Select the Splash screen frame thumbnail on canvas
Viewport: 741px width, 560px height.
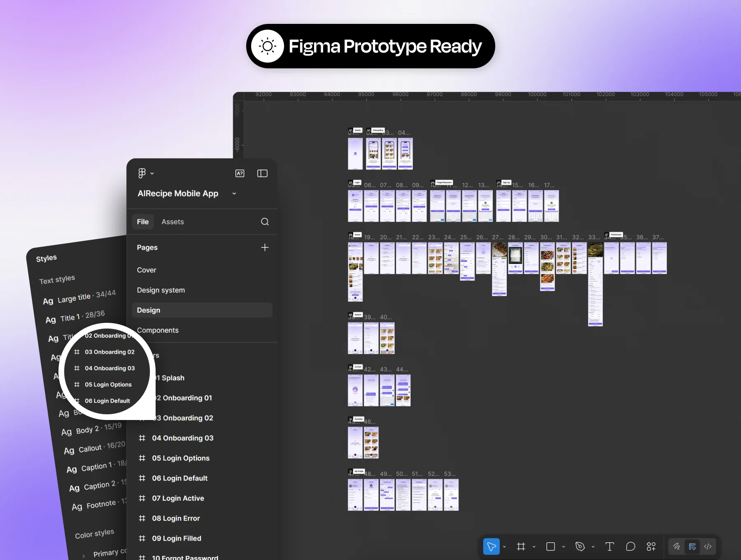[355, 154]
